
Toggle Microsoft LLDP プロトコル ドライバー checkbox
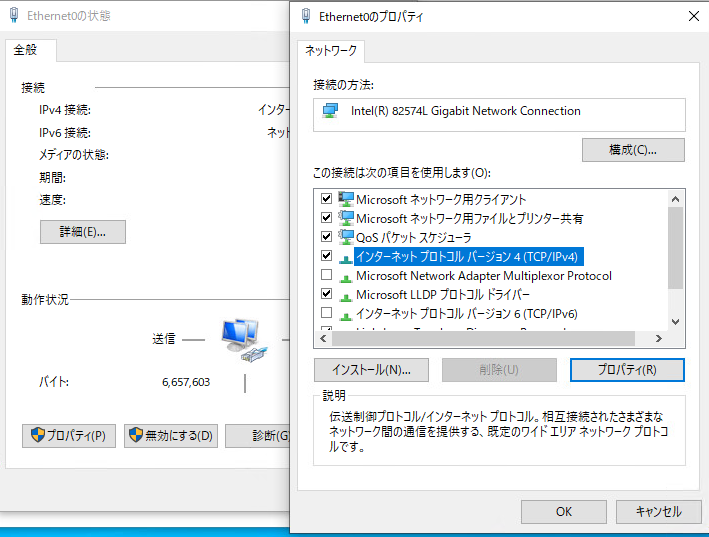pyautogui.click(x=326, y=294)
